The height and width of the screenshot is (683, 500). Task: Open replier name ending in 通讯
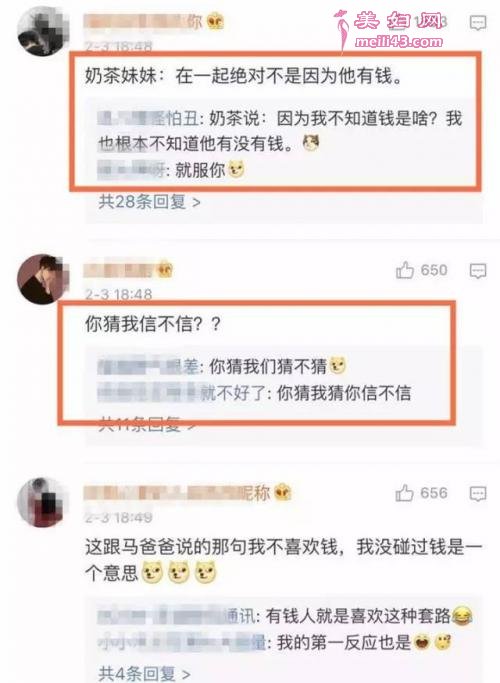[x=179, y=616]
